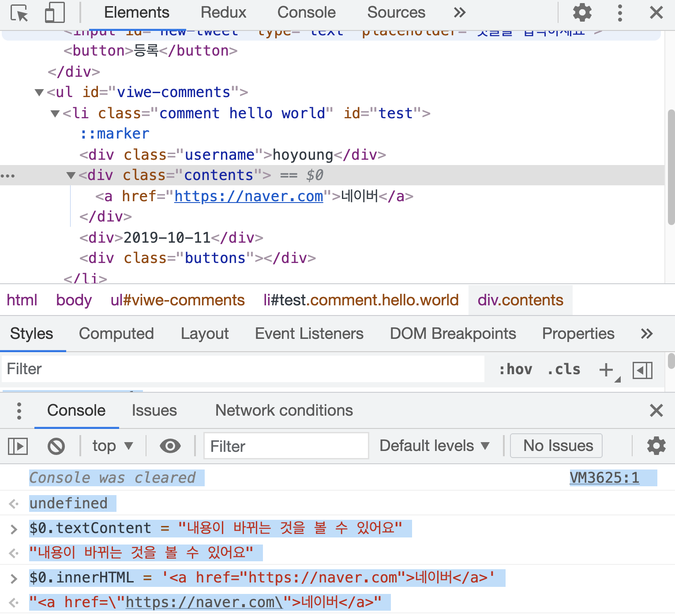This screenshot has height=616, width=675.
Task: Focus the console Filter input
Action: click(286, 446)
